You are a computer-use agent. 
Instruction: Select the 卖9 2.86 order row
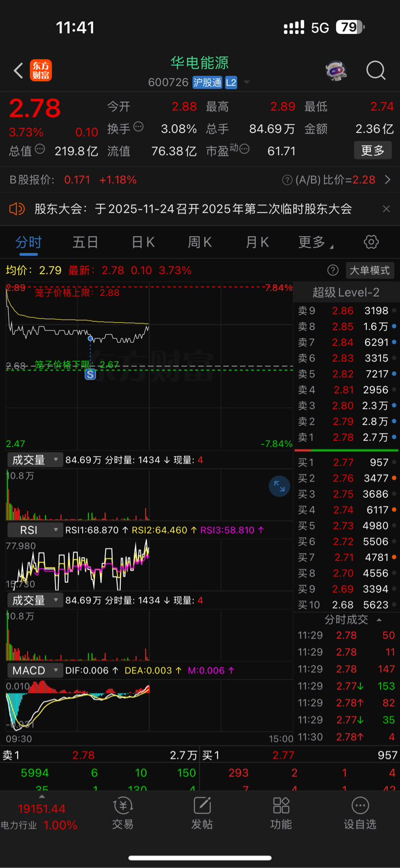tap(346, 311)
